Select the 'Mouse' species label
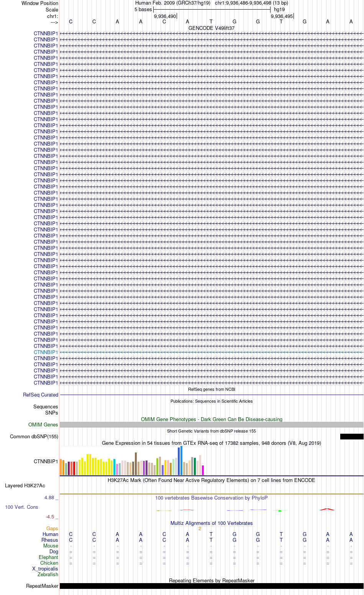This screenshot has width=364, height=595. pyautogui.click(x=51, y=546)
